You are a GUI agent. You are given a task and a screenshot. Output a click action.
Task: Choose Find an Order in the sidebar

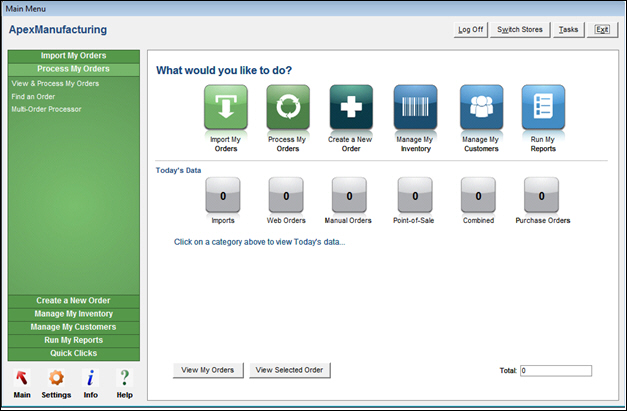click(x=33, y=97)
